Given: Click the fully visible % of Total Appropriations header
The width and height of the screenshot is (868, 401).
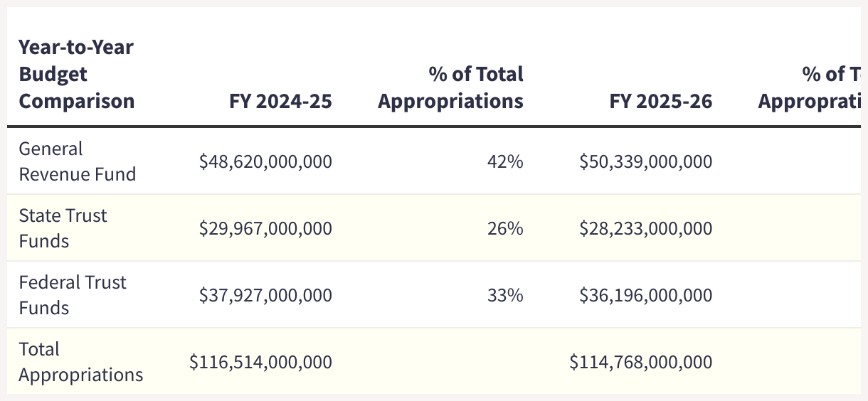Looking at the screenshot, I should pos(450,87).
